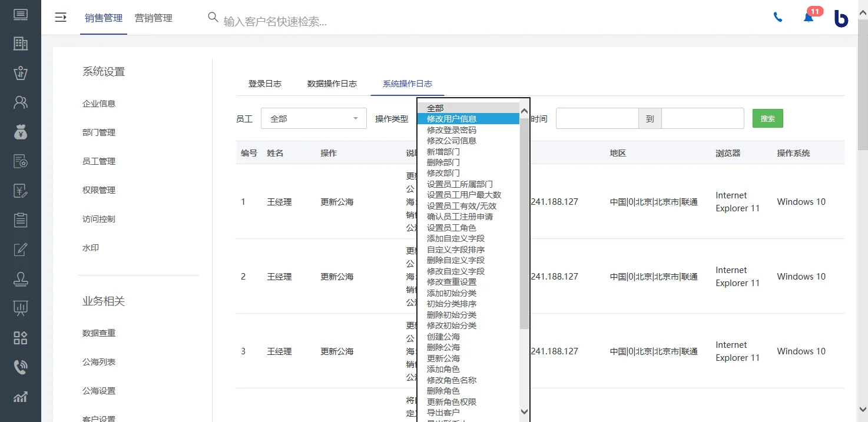Select 设置员工角色 option
The height and width of the screenshot is (422, 868).
(x=468, y=228)
